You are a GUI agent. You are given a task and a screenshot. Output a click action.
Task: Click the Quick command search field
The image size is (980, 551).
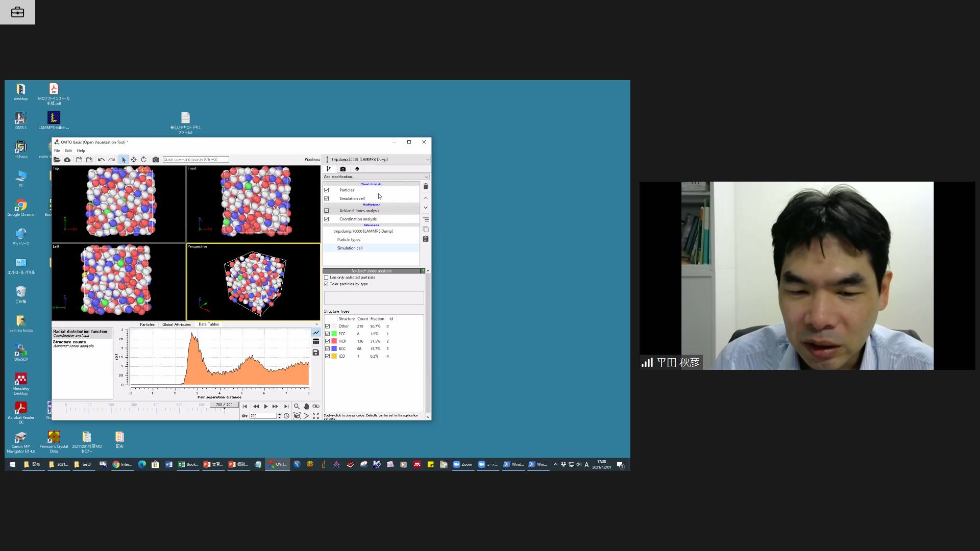[196, 160]
